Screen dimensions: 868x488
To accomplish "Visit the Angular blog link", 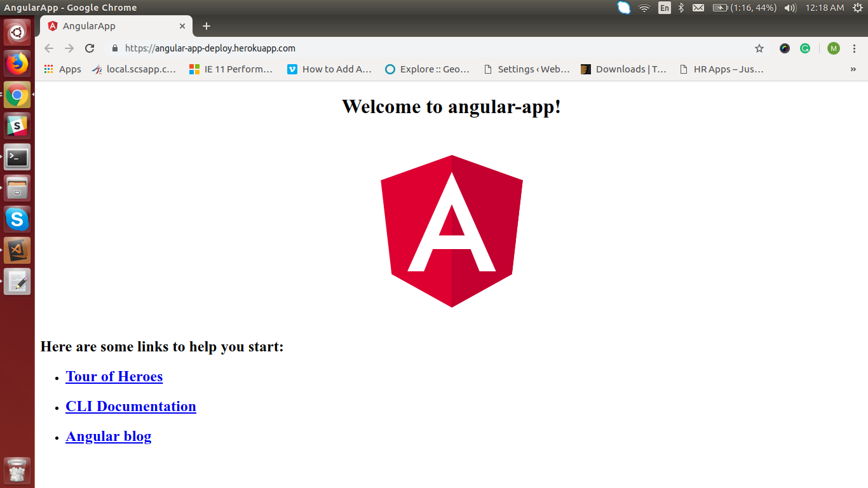I will (x=109, y=437).
